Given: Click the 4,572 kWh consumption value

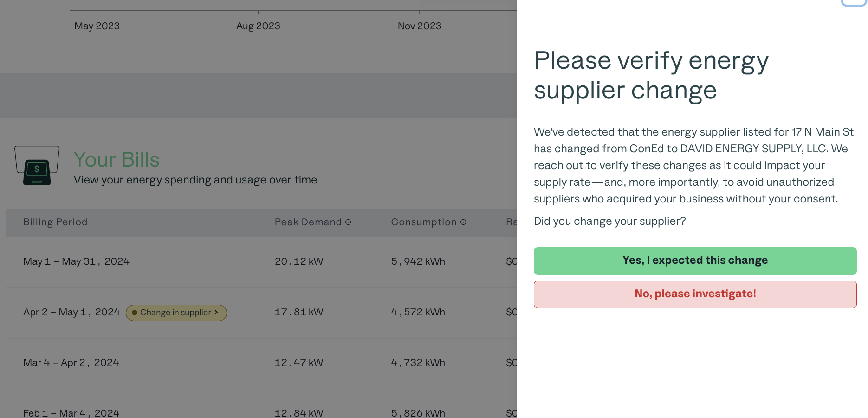Looking at the screenshot, I should click(x=418, y=312).
